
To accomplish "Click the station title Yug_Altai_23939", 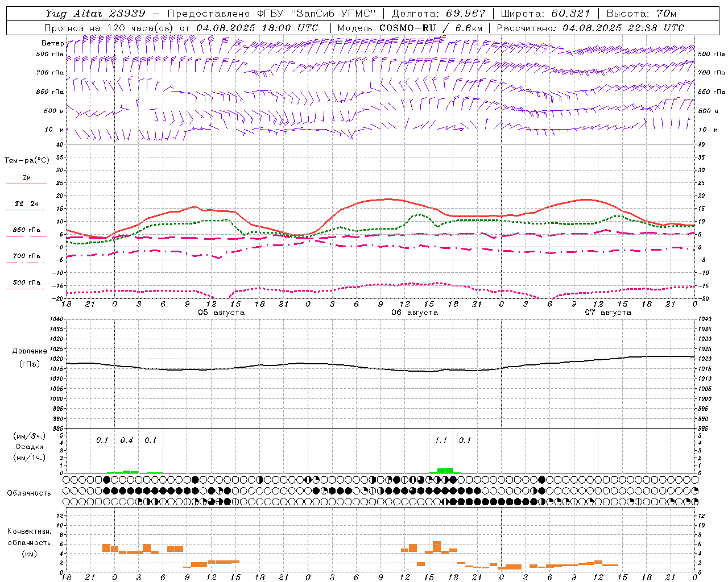I will click(x=96, y=14).
